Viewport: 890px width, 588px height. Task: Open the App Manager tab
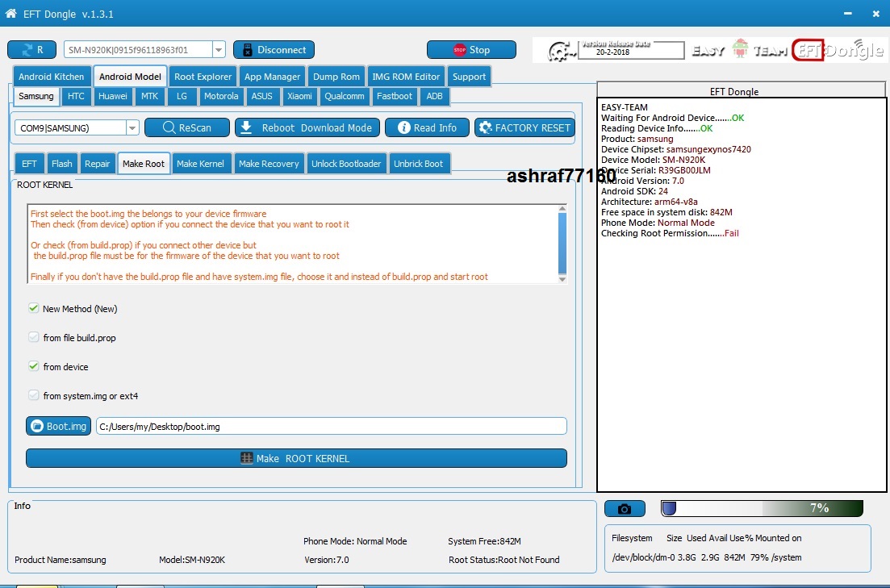(x=272, y=77)
